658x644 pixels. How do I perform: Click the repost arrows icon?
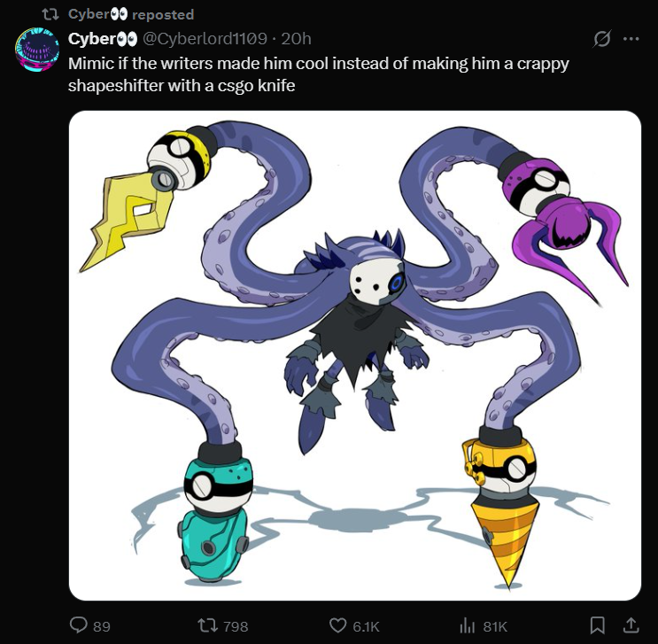point(207,625)
